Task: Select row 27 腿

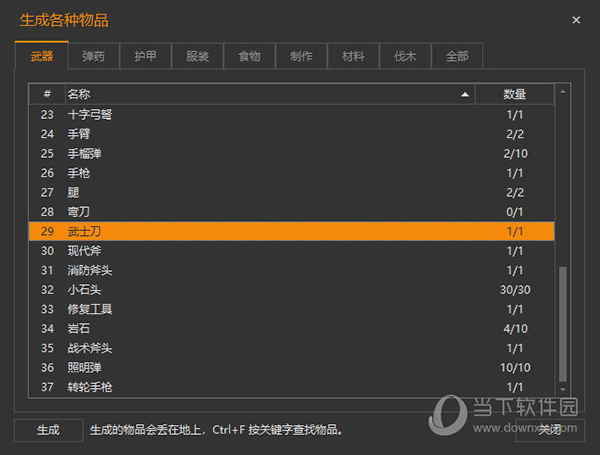Action: coord(292,192)
